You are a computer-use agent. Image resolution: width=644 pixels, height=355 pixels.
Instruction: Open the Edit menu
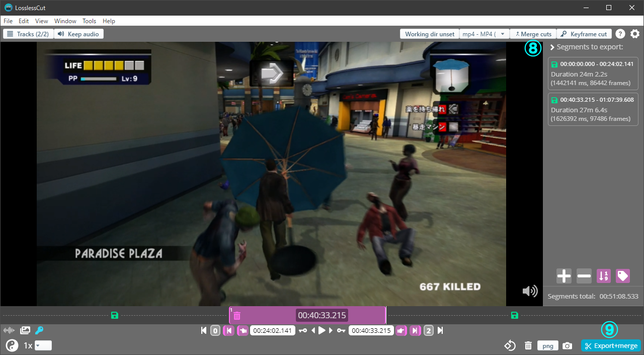pos(24,21)
